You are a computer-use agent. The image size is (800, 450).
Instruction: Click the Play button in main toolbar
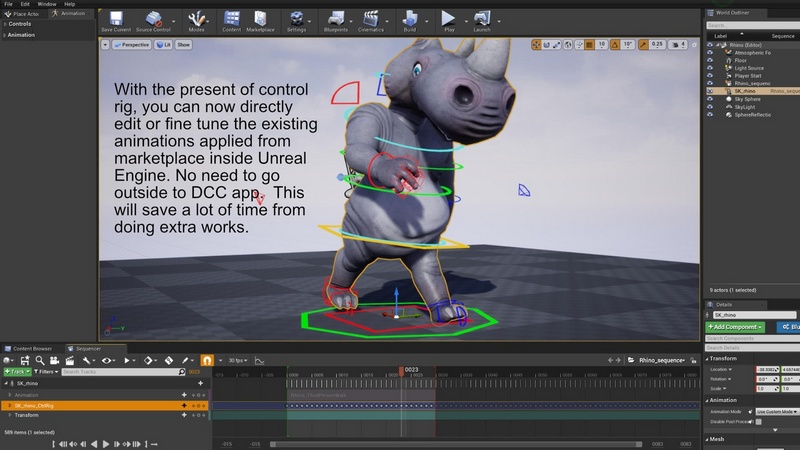448,20
